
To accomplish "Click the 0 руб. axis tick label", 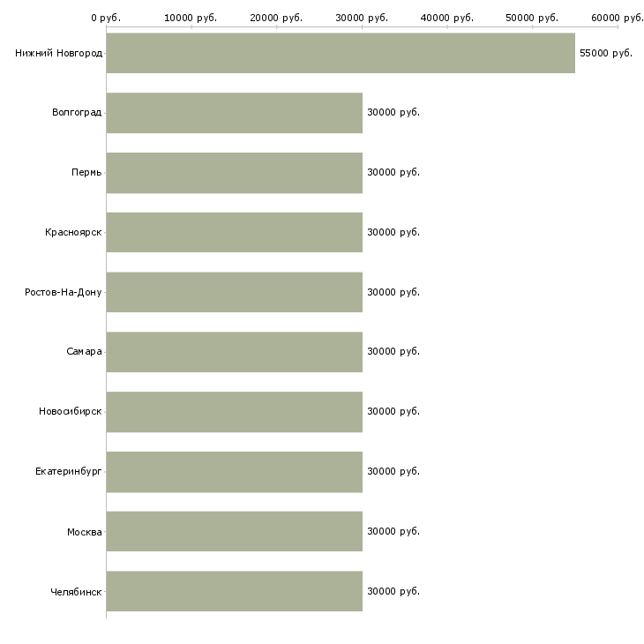I will [106, 17].
